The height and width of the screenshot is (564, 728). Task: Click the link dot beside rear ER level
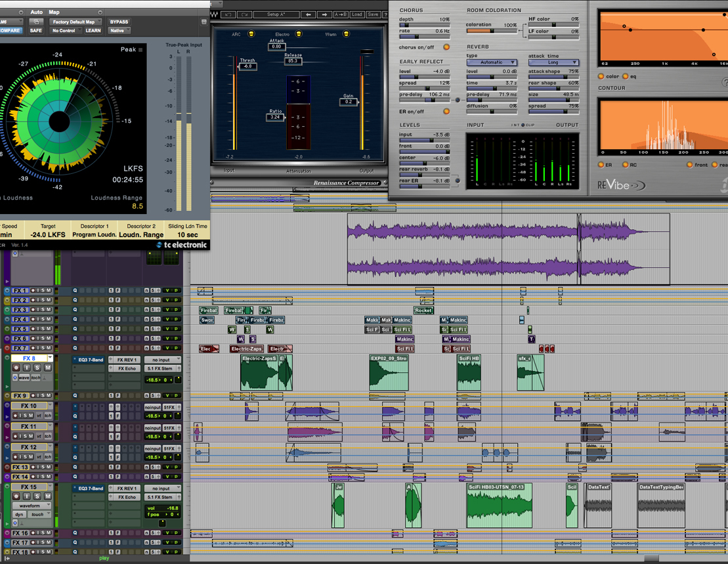[458, 181]
